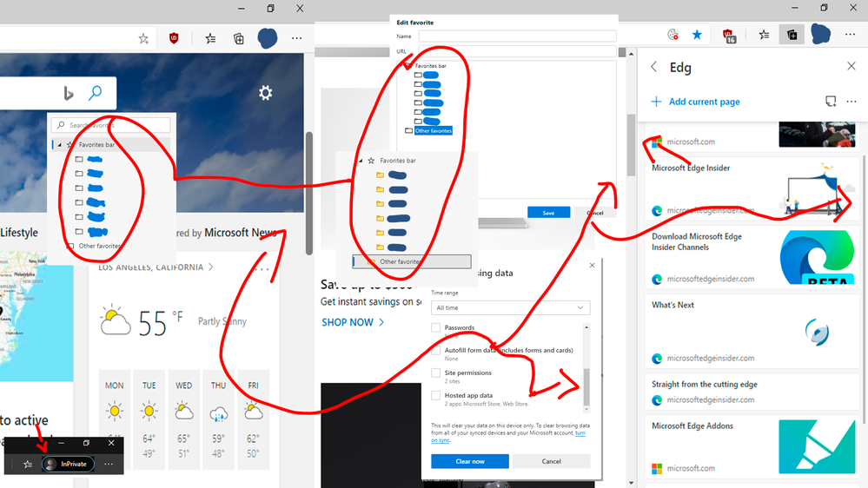Click scrollbar thumb in Clear data list

tap(586, 387)
